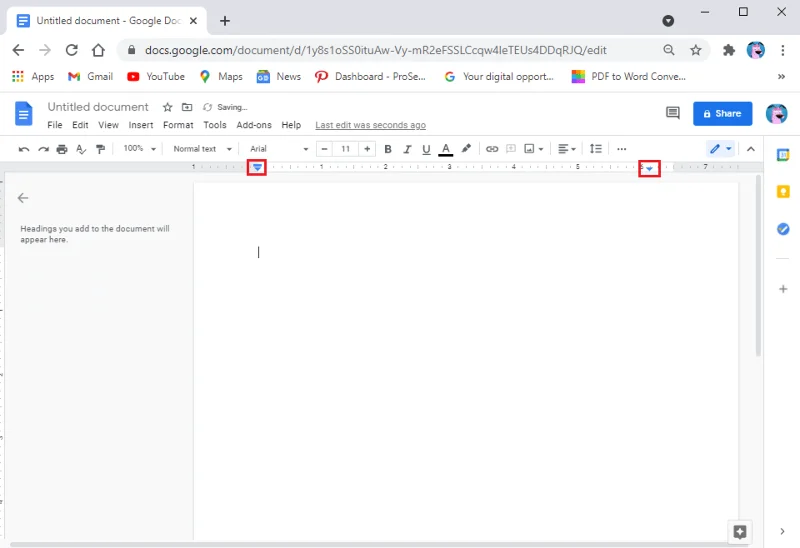Select the paint format tool

(x=101, y=149)
